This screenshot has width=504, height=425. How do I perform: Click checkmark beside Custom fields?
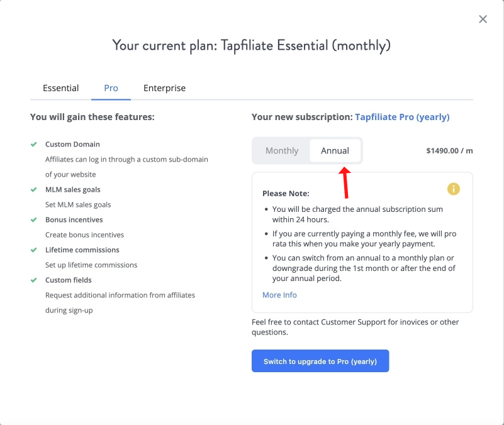[x=34, y=280]
